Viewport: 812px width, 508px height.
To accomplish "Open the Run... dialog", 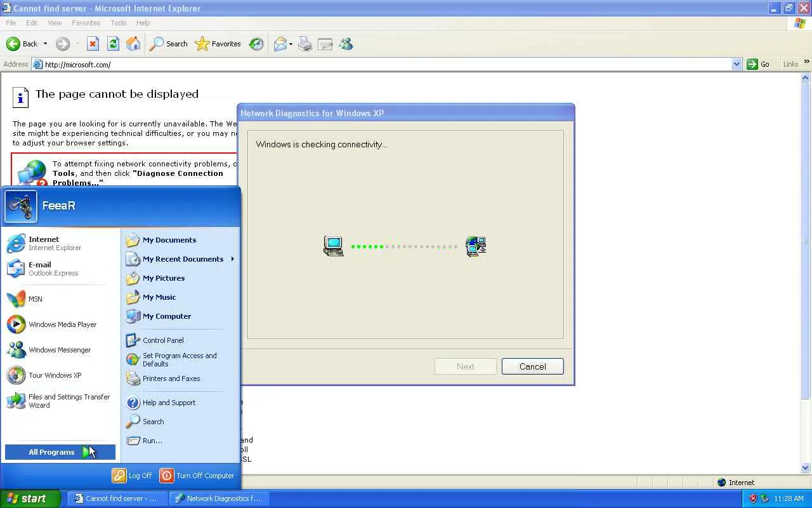I will (x=180, y=441).
